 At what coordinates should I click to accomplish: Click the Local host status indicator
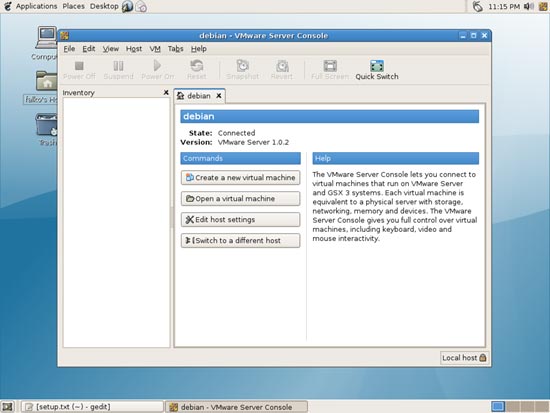pos(464,358)
